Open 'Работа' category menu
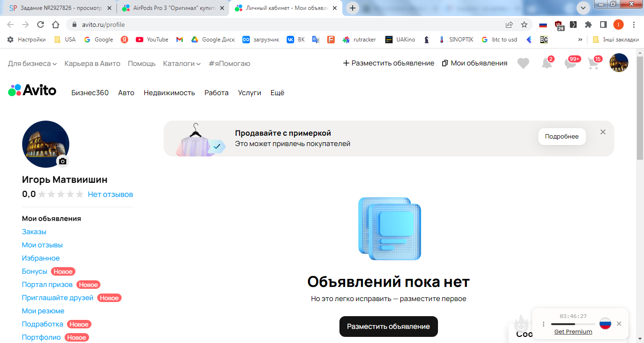 [216, 93]
